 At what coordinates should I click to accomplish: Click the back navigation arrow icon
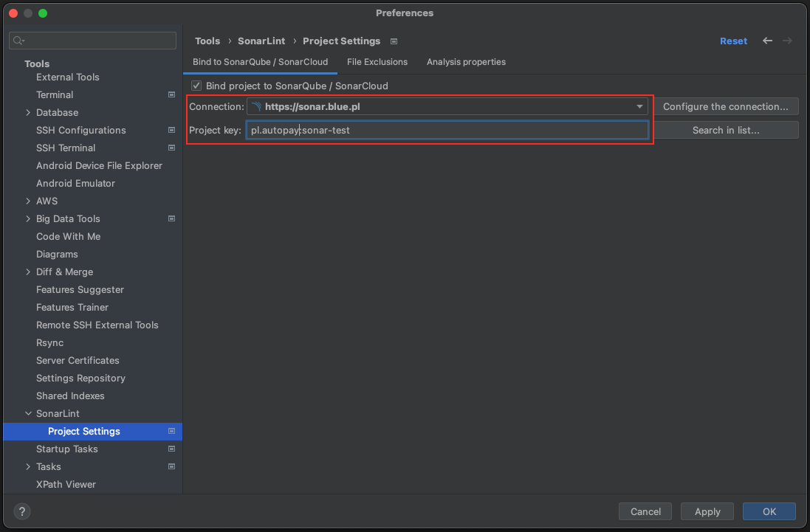point(768,41)
